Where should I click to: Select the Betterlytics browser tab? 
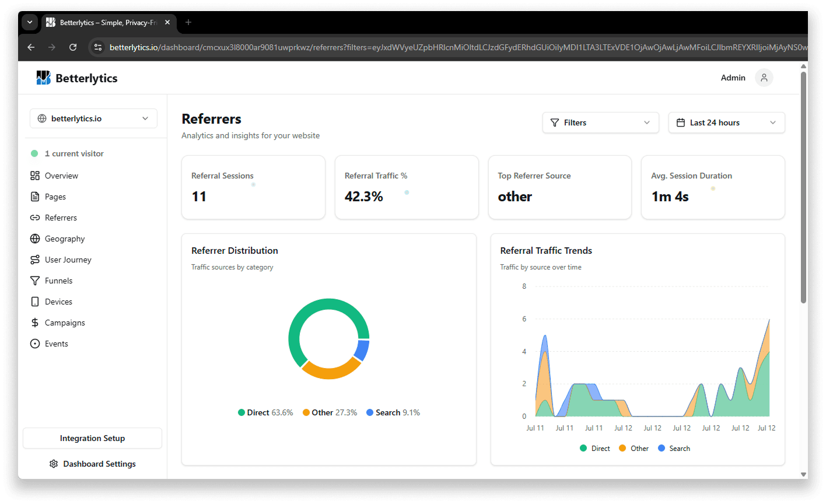108,22
